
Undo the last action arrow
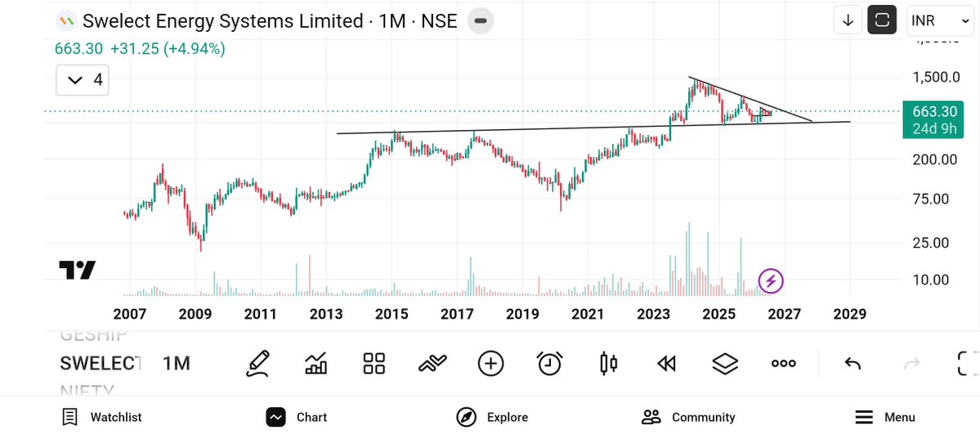852,363
